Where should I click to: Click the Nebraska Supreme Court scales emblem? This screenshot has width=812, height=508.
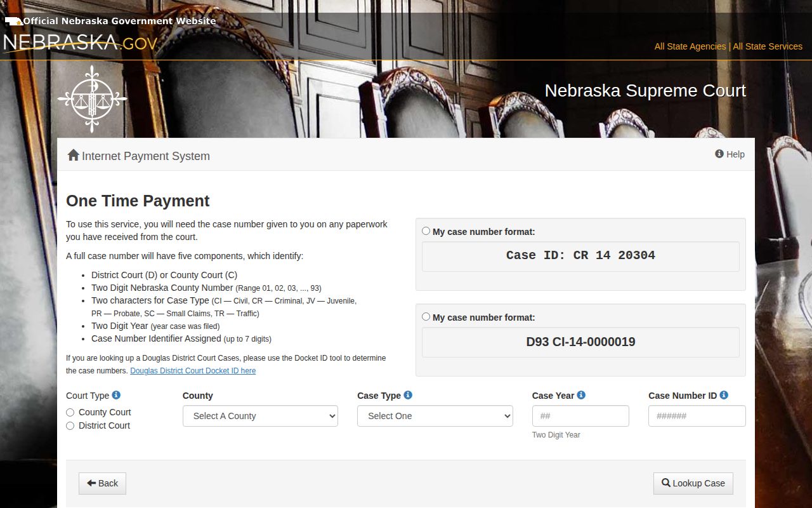click(92, 99)
